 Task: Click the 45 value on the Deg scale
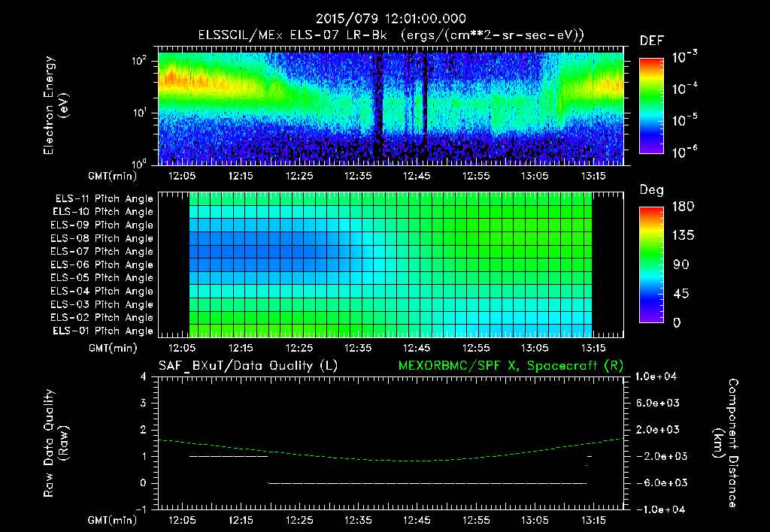[x=681, y=294]
